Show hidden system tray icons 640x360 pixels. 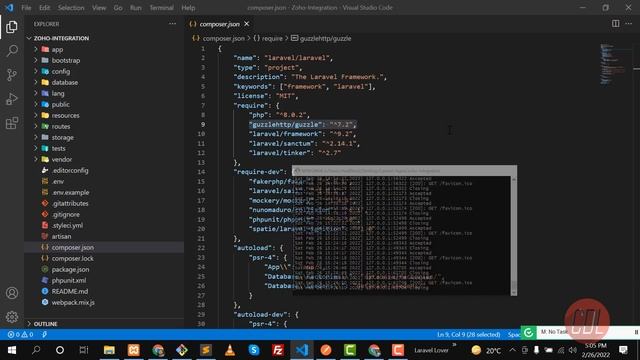tap(512, 350)
